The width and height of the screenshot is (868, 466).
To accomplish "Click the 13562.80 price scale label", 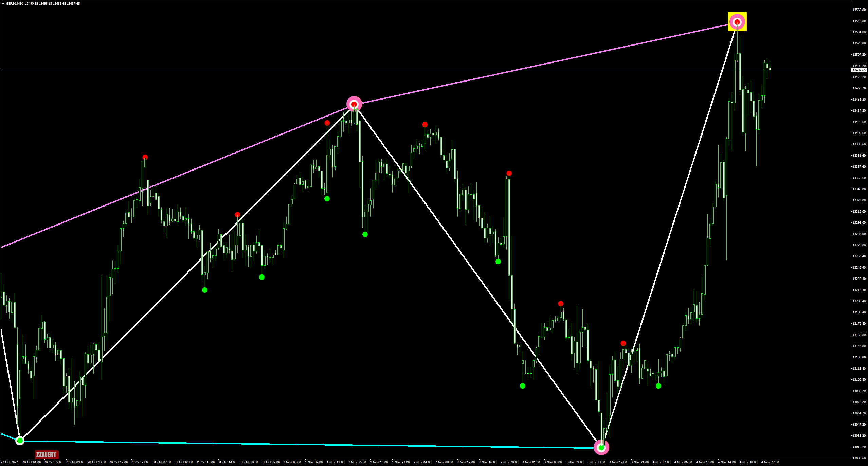I will 859,10.
